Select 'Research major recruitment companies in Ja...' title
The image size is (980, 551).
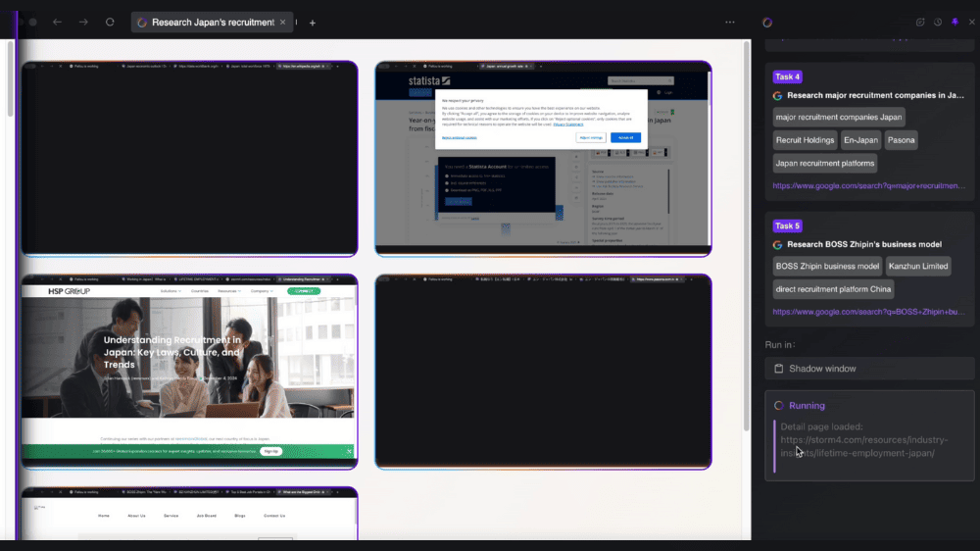[x=875, y=95]
